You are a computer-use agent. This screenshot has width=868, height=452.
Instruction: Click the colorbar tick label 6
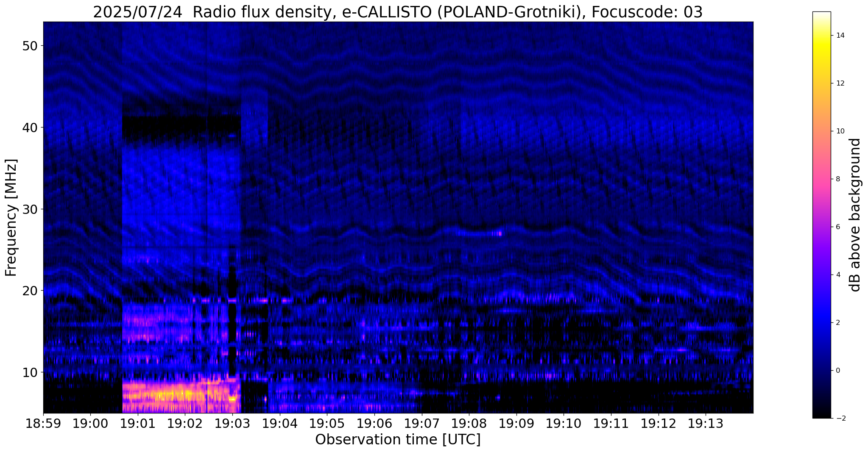click(837, 227)
